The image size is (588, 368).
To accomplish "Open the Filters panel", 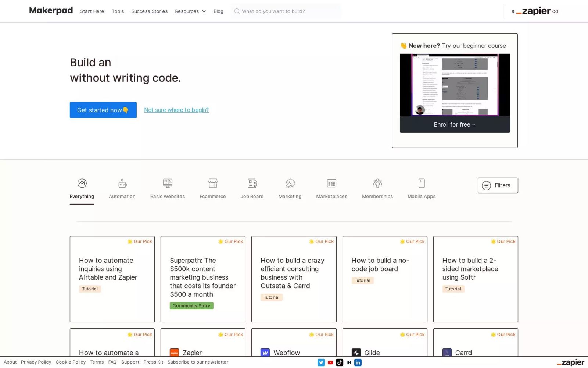I will [x=498, y=185].
